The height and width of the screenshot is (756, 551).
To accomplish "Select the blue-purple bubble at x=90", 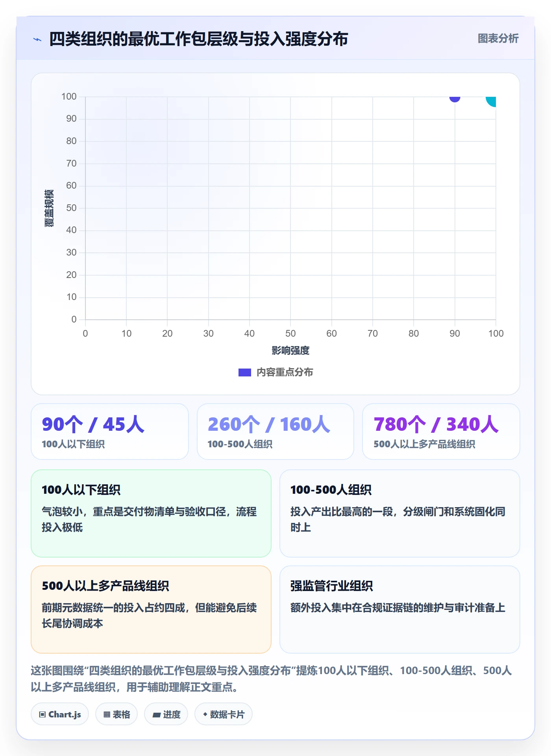I will [x=455, y=99].
